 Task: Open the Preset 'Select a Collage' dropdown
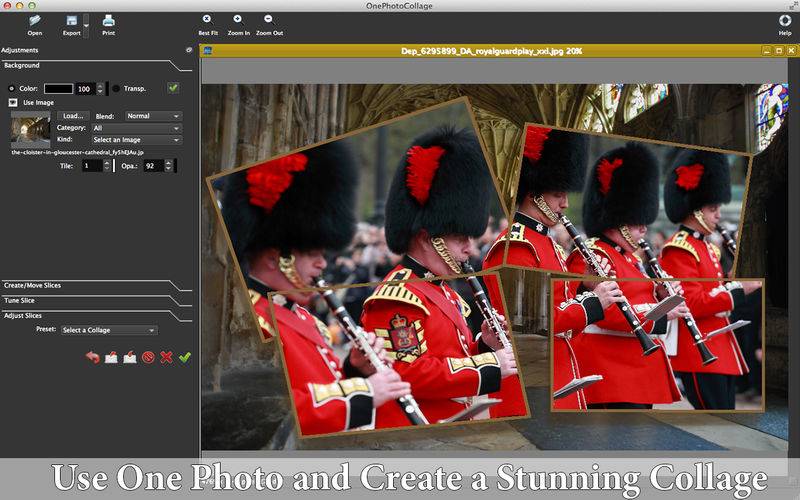pyautogui.click(x=109, y=330)
